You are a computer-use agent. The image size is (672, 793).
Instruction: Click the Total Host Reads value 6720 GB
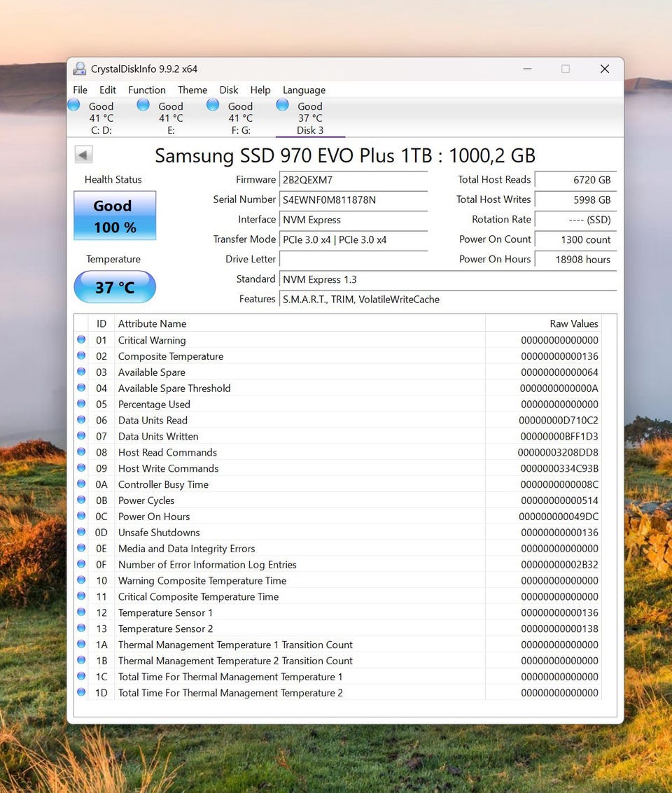(575, 180)
